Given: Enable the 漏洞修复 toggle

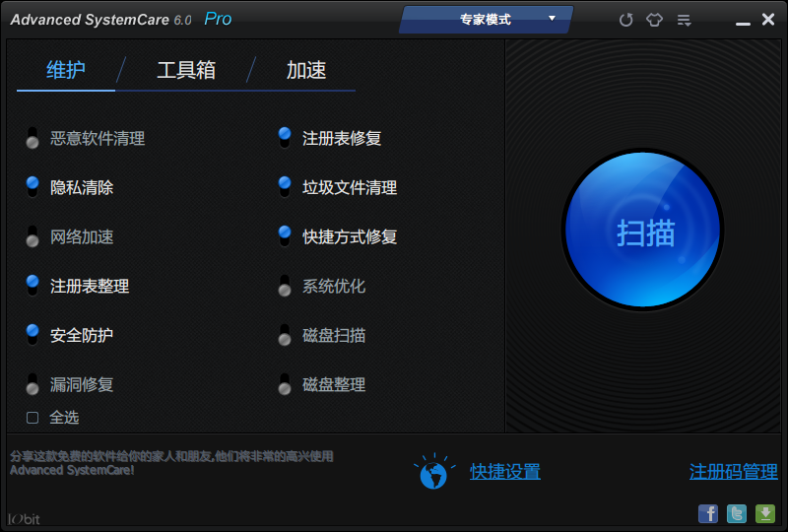Looking at the screenshot, I should (x=33, y=384).
